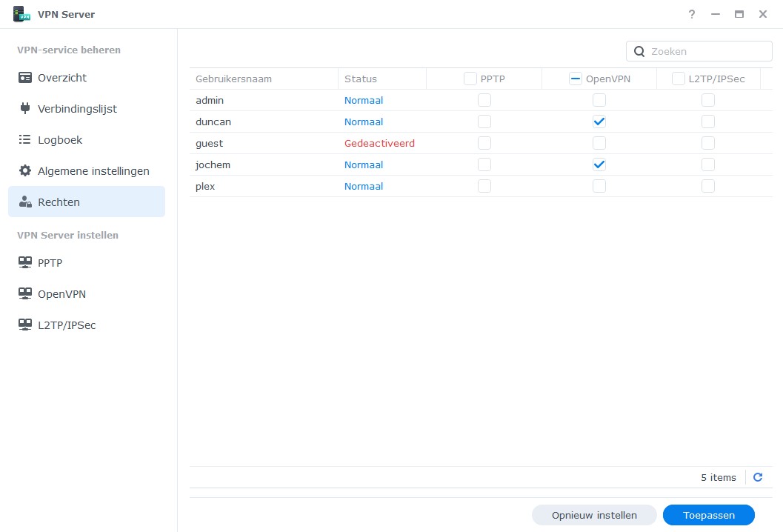Screen dimensions: 783x532
Task: Click the Normaal status of plex
Action: [x=364, y=186]
